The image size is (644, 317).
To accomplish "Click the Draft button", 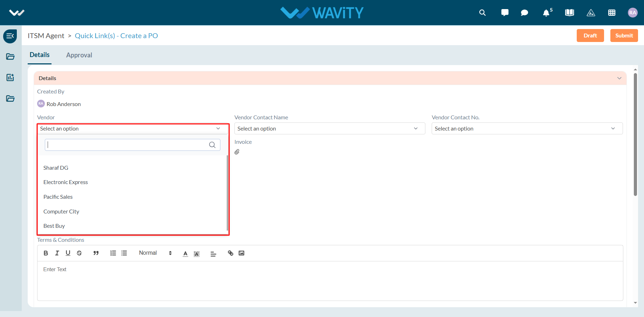I will [590, 36].
